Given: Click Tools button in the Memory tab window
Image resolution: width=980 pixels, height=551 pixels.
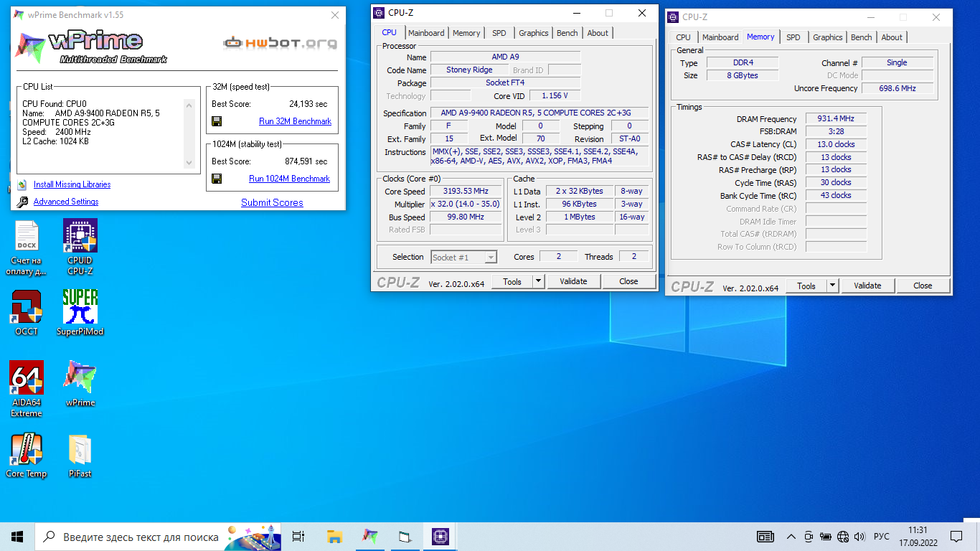Looking at the screenshot, I should [806, 286].
